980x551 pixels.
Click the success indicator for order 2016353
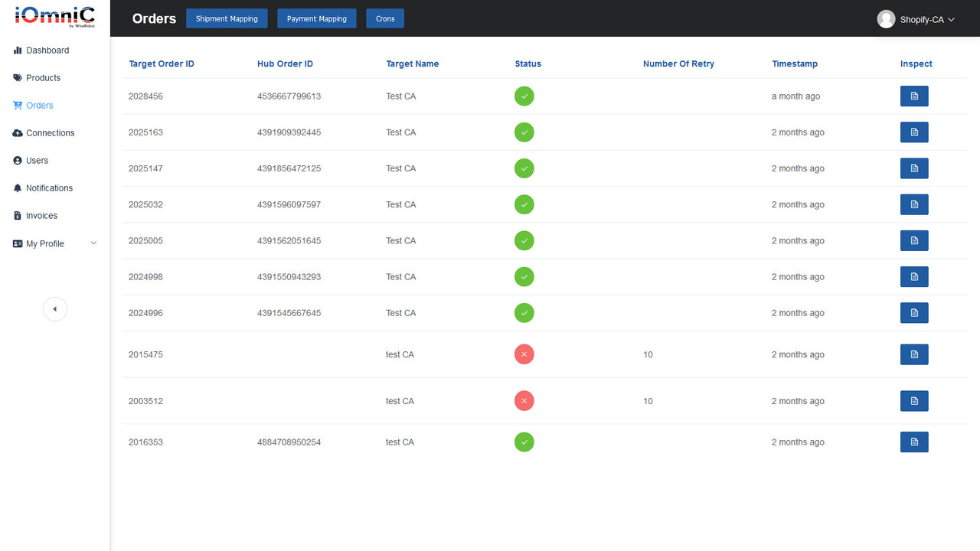524,442
